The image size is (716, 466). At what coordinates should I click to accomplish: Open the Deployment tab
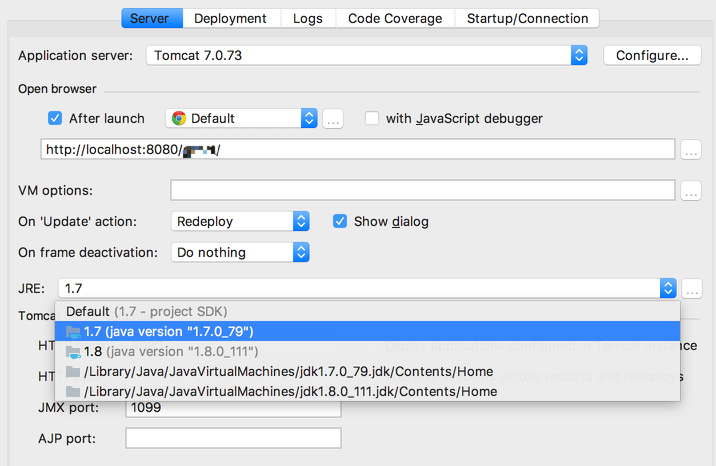[230, 18]
